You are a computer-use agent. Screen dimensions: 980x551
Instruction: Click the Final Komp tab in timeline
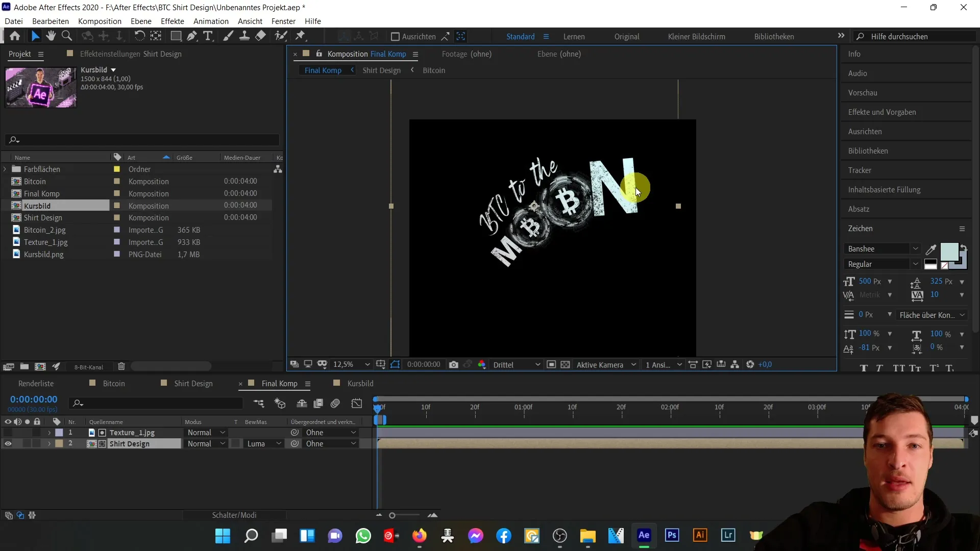279,384
